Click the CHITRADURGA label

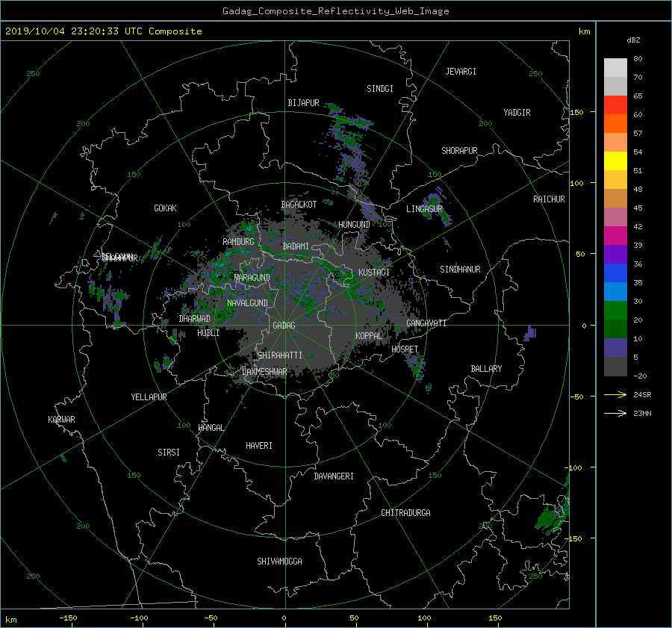point(405,513)
